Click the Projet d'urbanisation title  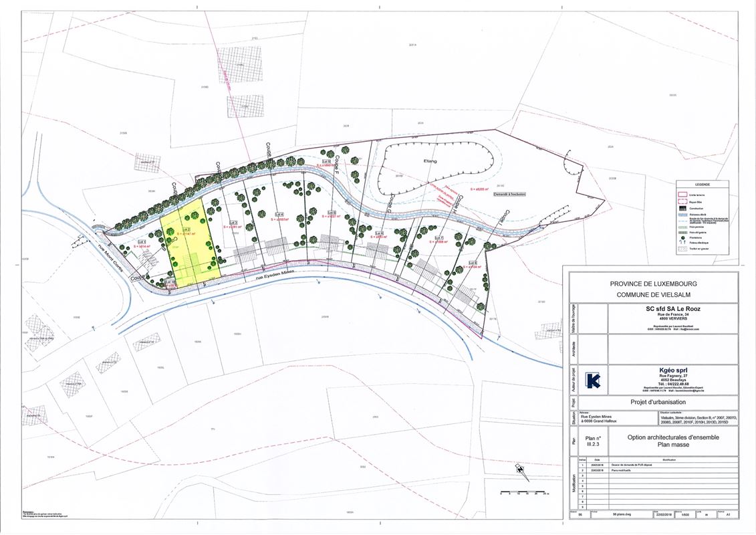point(657,403)
